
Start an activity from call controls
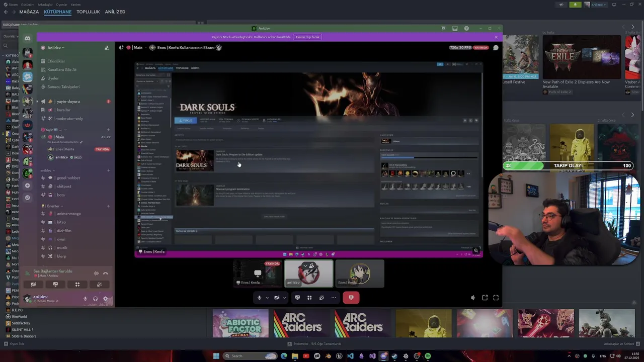[309, 298]
